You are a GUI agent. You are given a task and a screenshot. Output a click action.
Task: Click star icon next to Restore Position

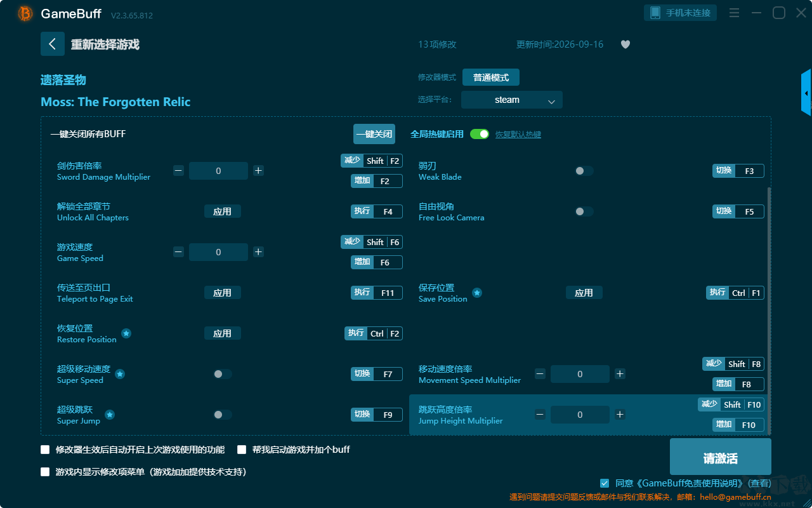[126, 333]
